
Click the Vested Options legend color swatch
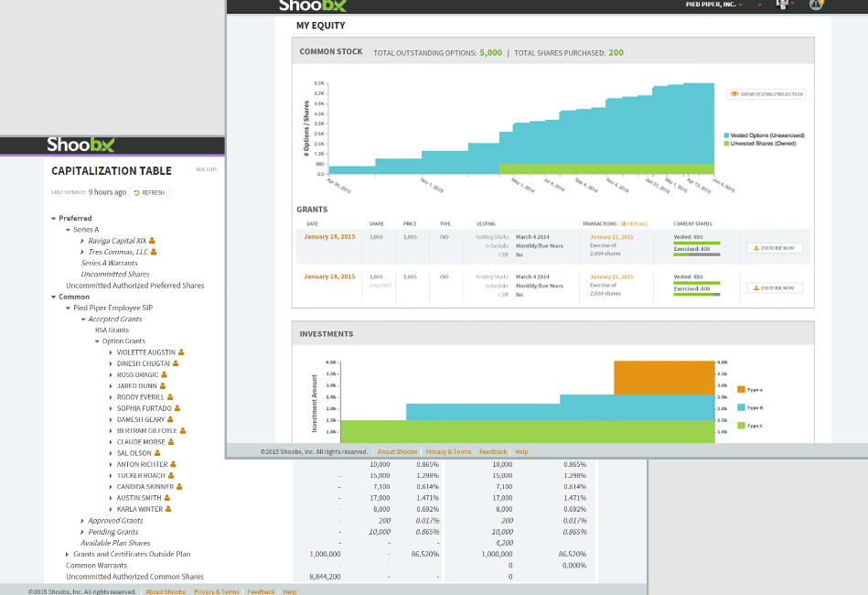(x=726, y=135)
